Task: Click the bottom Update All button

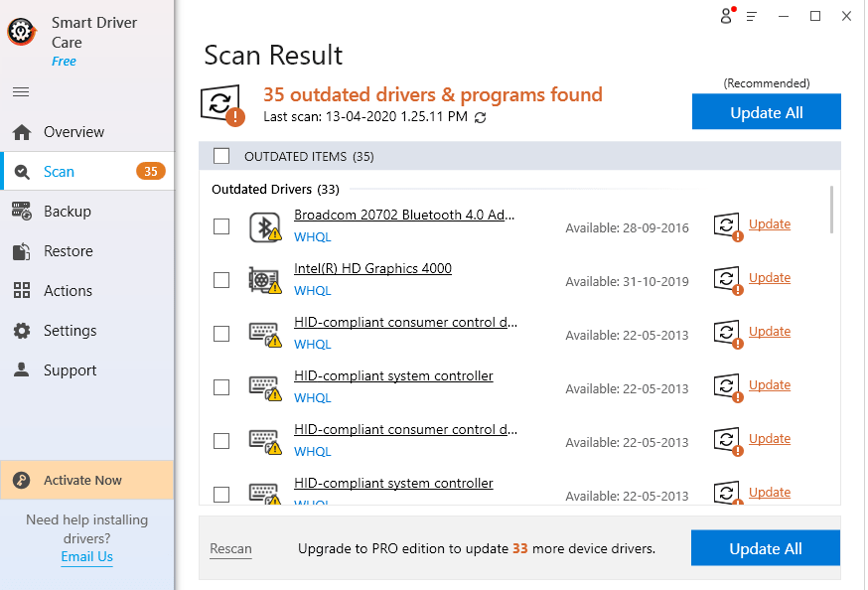Action: pos(766,548)
